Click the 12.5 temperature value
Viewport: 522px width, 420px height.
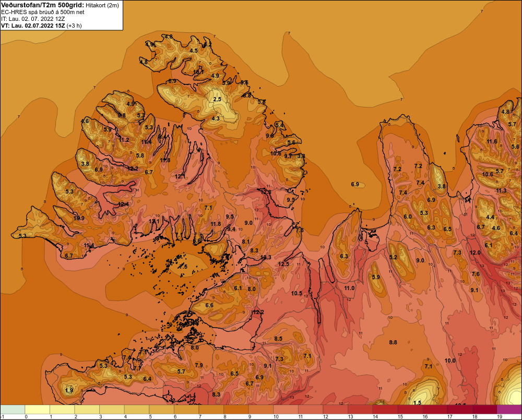click(x=283, y=264)
